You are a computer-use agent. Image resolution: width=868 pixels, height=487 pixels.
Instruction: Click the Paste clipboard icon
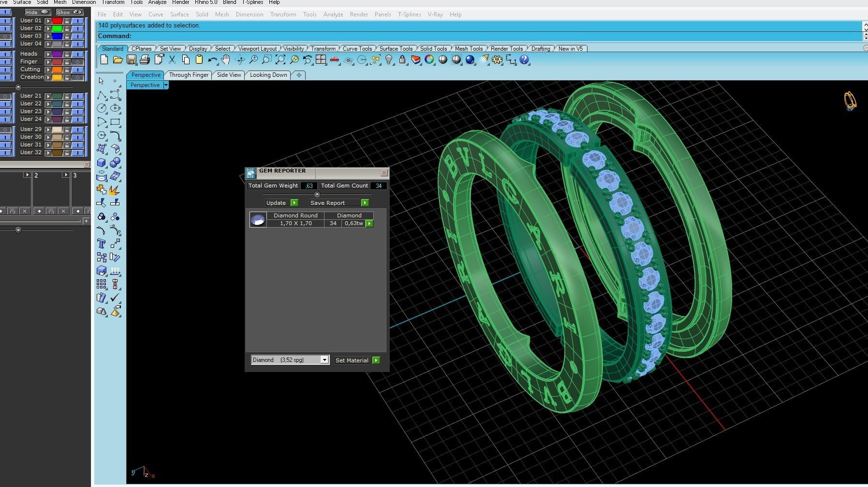pyautogui.click(x=199, y=60)
